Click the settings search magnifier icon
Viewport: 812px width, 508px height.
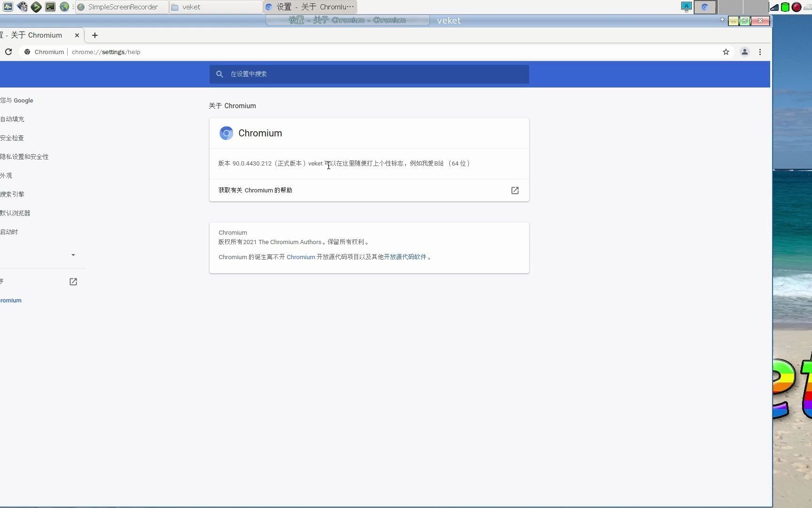(x=219, y=74)
